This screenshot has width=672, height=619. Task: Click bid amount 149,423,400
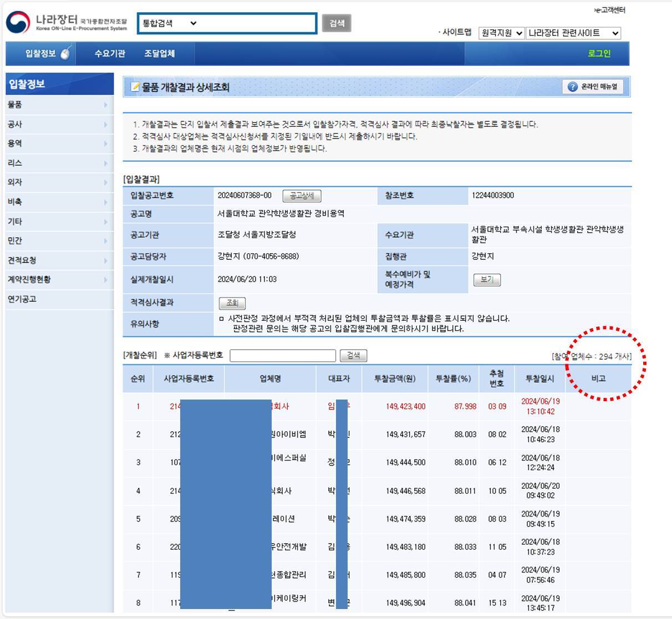point(406,406)
